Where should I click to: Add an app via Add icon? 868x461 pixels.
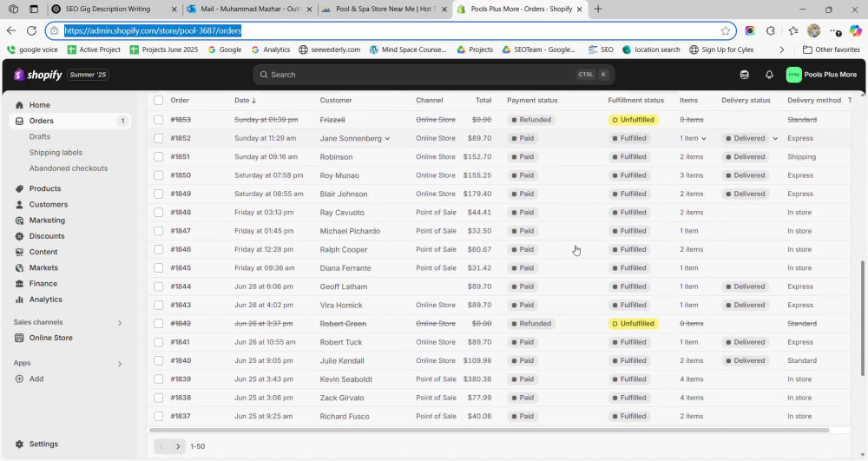point(19,379)
